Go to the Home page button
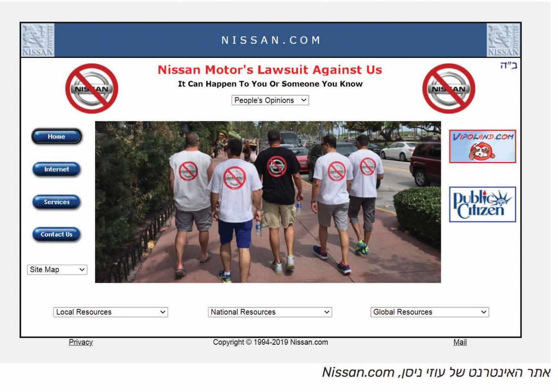Image resolution: width=558 pixels, height=392 pixels. (x=57, y=136)
